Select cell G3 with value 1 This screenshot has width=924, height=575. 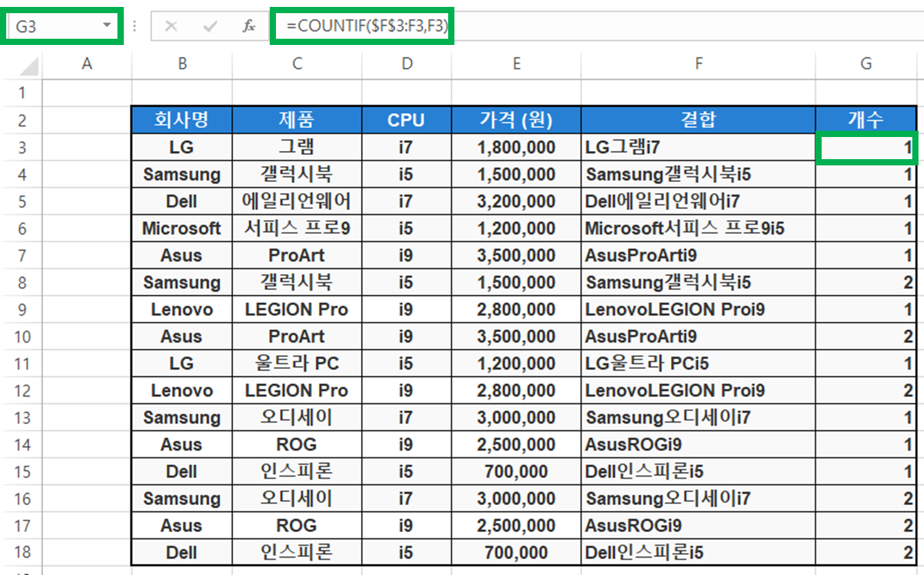pos(866,147)
